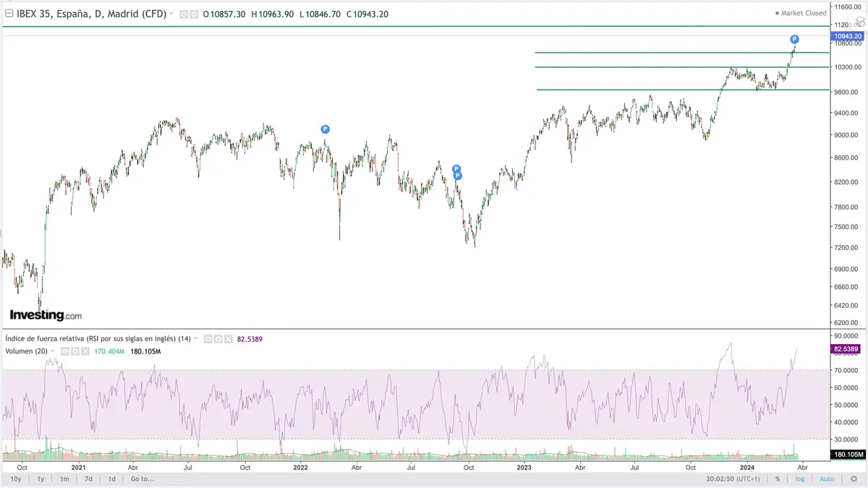Hide the RSI indicator with eye icon
The height and width of the screenshot is (488, 868).
pos(208,339)
